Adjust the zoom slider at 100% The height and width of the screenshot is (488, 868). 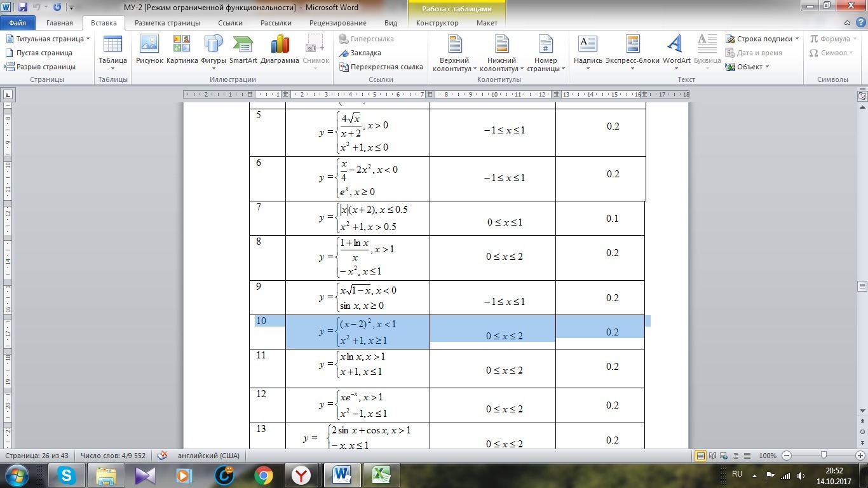824,456
